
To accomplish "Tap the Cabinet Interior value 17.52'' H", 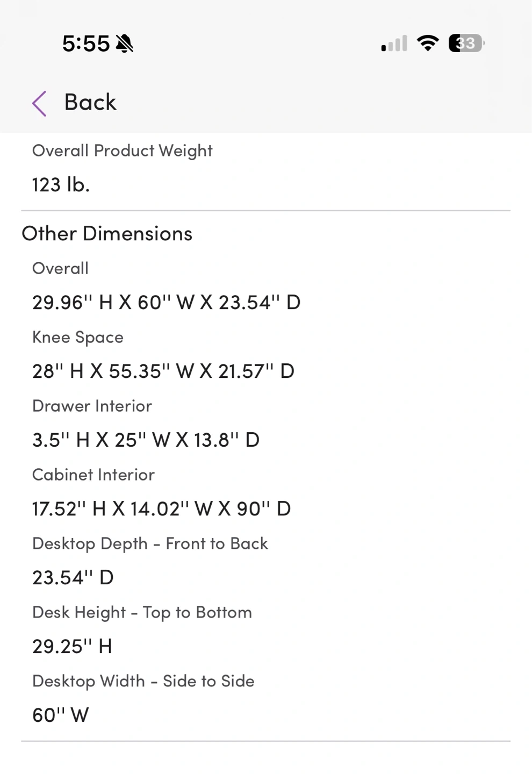I will [x=162, y=509].
